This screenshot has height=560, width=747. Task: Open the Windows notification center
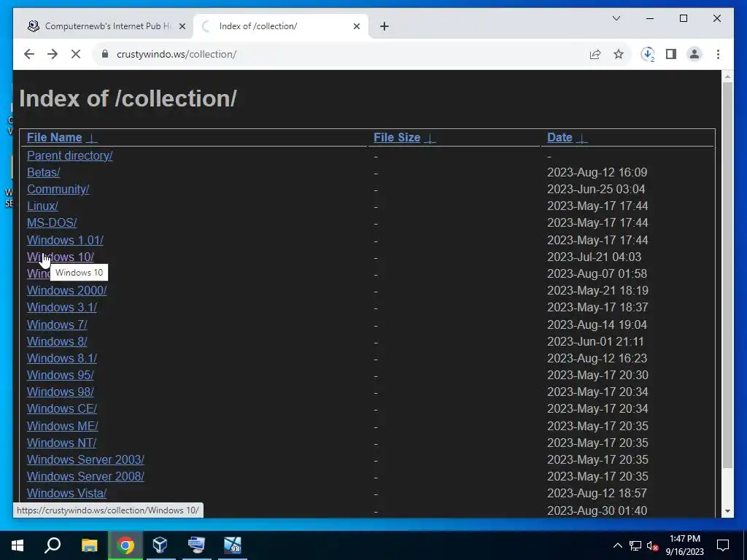tap(723, 545)
